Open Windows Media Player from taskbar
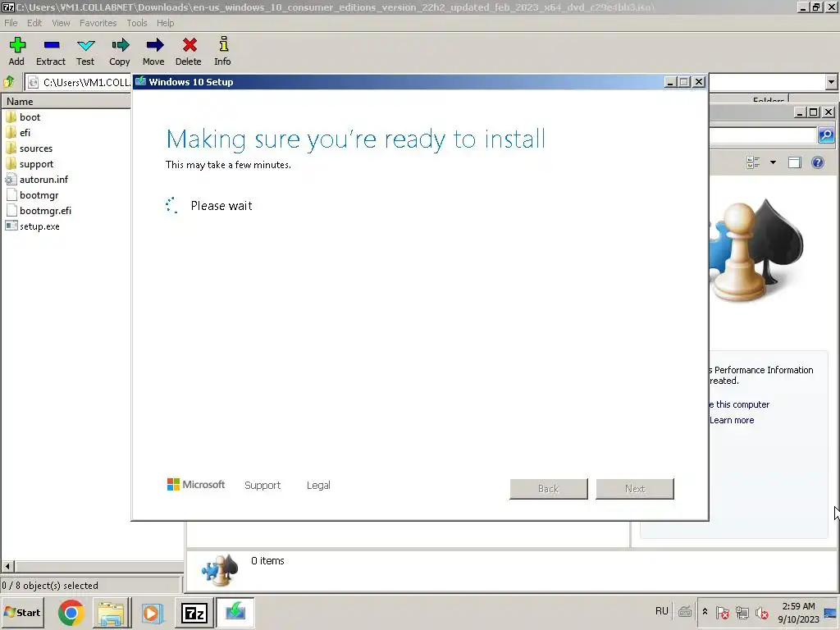The image size is (840, 630). 152,613
